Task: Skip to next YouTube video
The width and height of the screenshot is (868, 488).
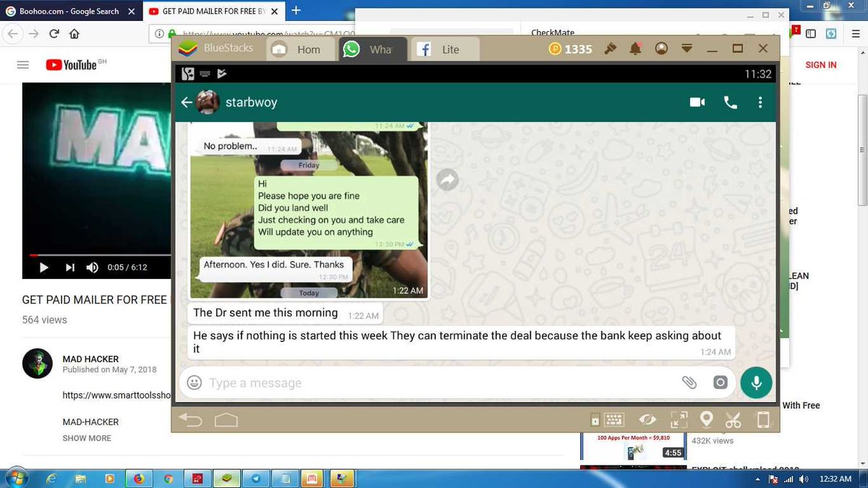Action: click(69, 267)
